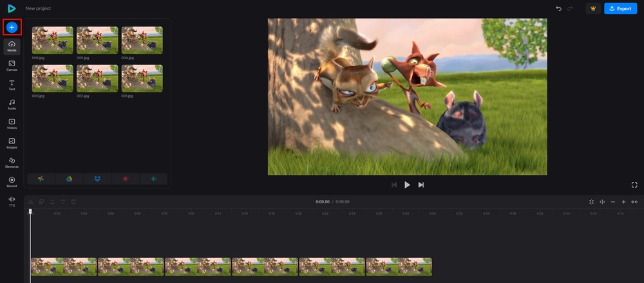Select the 003.jpg media thumbnail
This screenshot has height=283, width=644.
click(x=53, y=78)
